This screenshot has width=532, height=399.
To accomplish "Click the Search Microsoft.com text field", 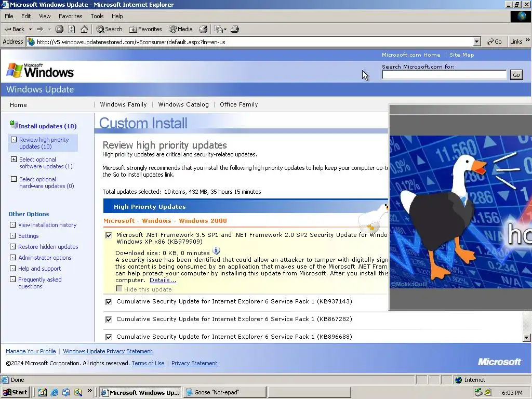I will point(444,75).
